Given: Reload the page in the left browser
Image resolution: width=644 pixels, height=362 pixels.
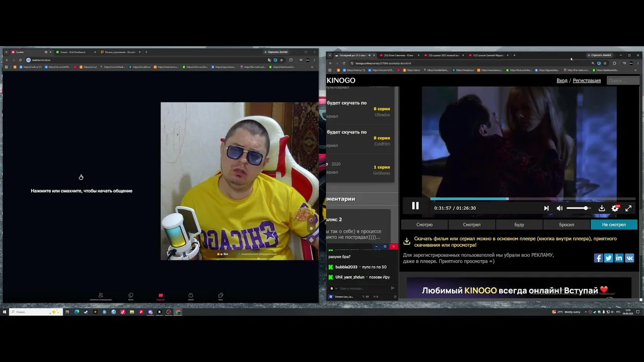Looking at the screenshot, I should tap(21, 60).
